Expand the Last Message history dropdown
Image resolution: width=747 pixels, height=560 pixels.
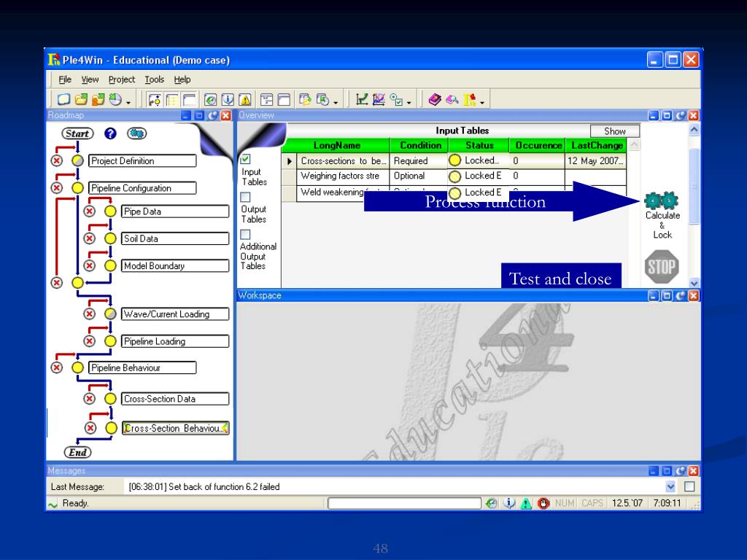[x=670, y=486]
